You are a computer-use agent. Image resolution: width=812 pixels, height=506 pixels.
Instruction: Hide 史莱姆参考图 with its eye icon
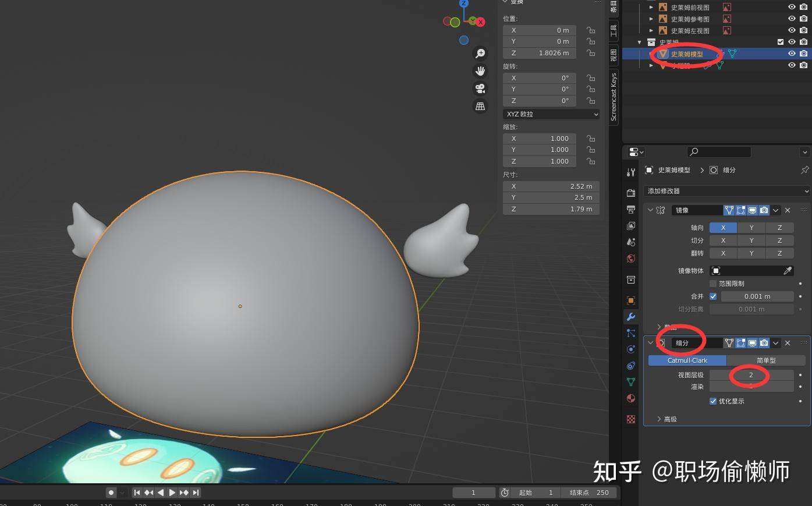(x=792, y=19)
